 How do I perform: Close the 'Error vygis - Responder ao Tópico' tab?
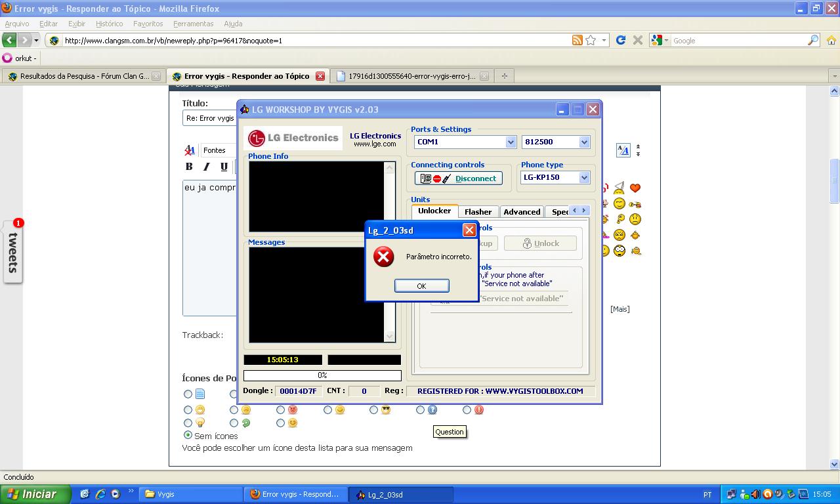(320, 76)
